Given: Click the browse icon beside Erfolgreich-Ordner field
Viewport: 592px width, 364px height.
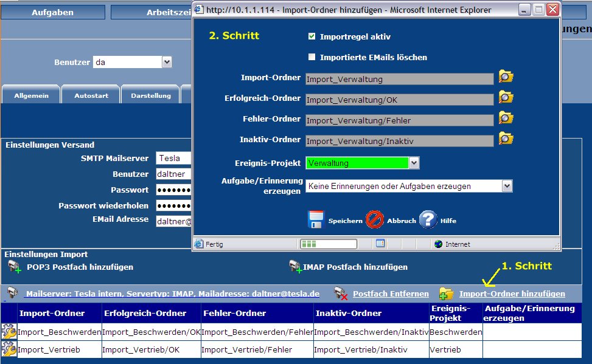Looking at the screenshot, I should click(506, 97).
